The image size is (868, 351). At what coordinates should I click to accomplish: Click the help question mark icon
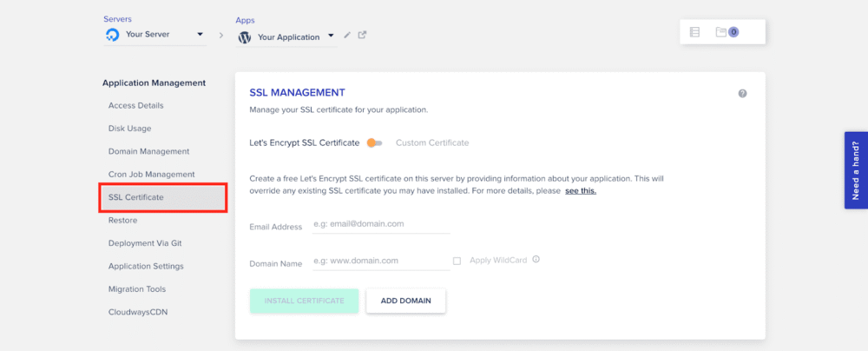(742, 94)
